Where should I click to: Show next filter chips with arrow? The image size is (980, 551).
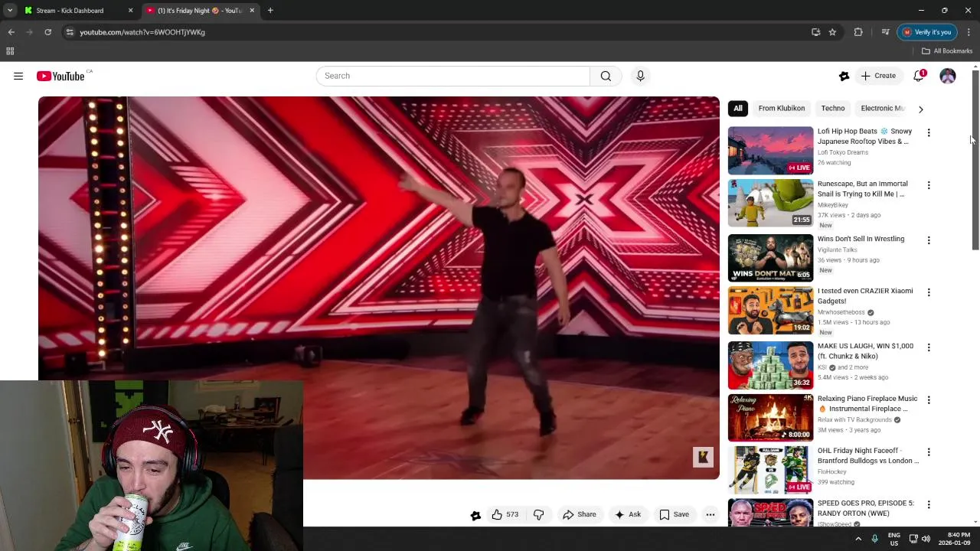tap(920, 109)
